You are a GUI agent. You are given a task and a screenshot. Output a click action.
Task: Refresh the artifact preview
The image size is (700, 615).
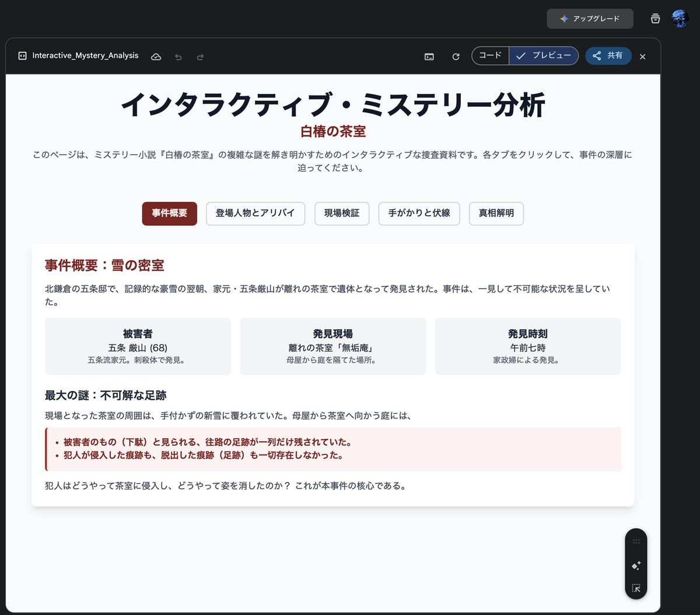pos(456,57)
